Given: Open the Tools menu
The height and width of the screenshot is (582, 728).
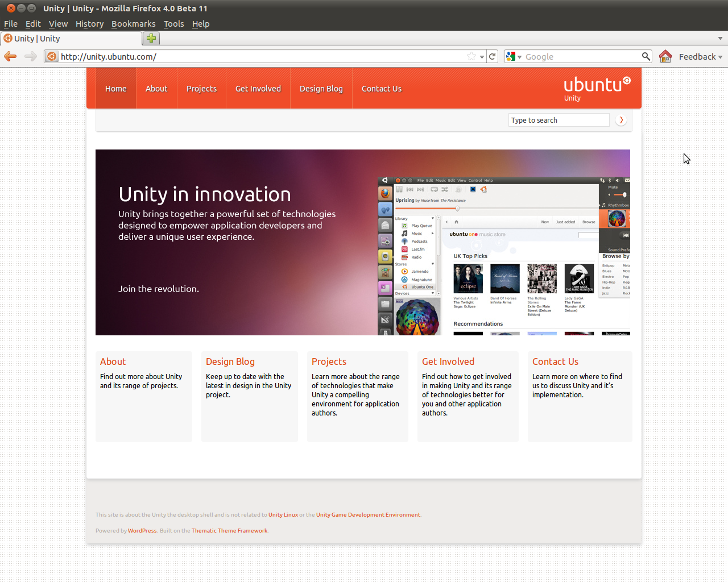Looking at the screenshot, I should tap(174, 24).
